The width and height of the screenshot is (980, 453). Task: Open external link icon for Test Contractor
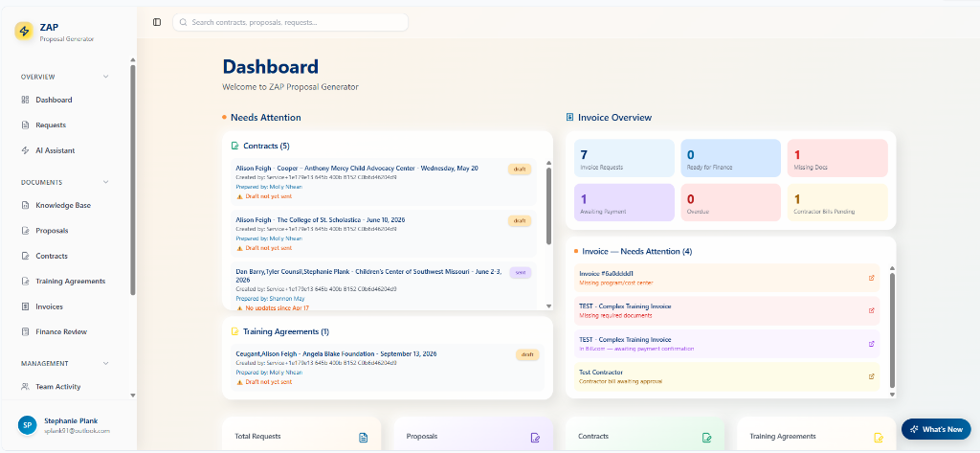(872, 376)
